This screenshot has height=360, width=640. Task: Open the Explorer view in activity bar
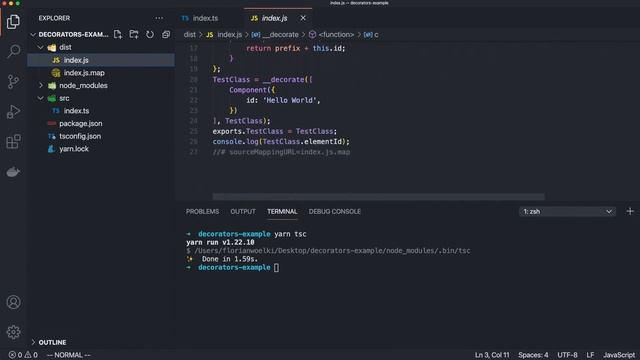pyautogui.click(x=13, y=21)
